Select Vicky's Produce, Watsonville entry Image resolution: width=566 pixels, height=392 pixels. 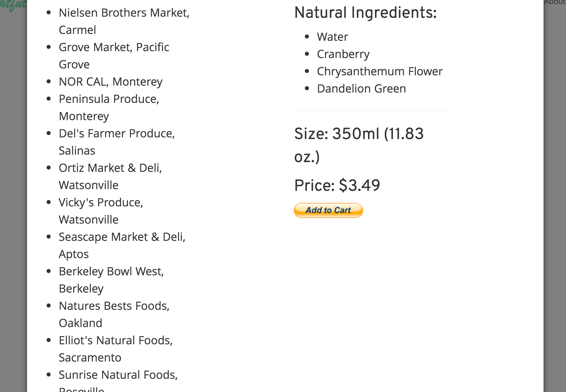point(101,211)
